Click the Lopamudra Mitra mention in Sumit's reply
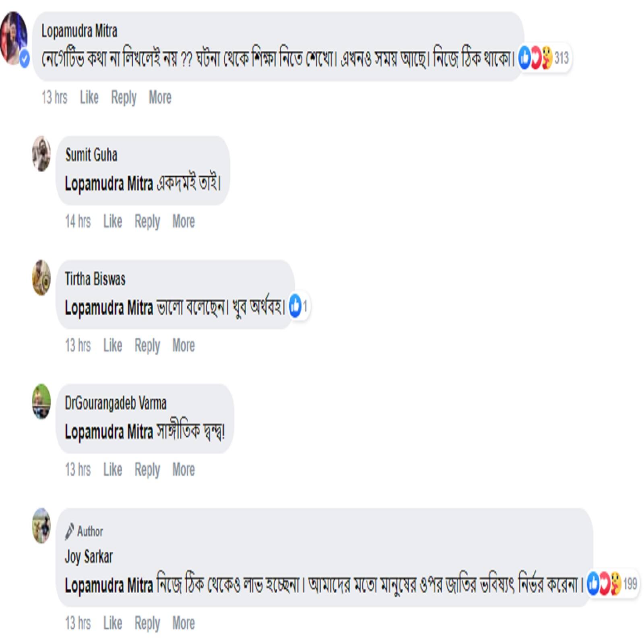644x644 pixels. (109, 184)
